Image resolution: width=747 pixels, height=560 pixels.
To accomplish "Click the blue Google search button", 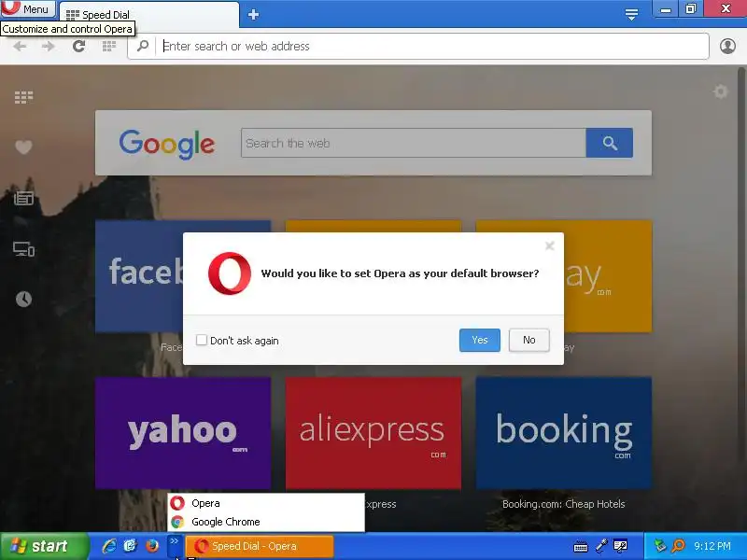I will coord(610,143).
